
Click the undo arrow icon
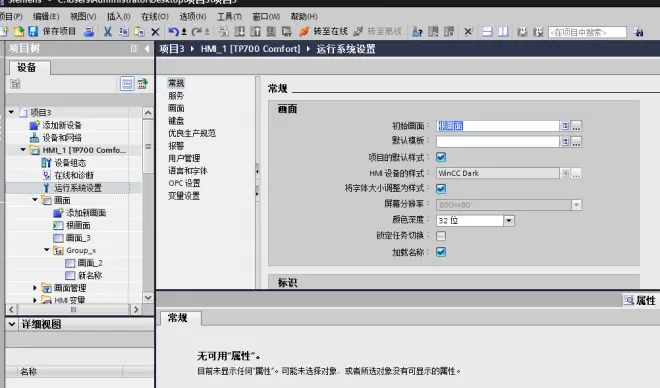tap(173, 31)
